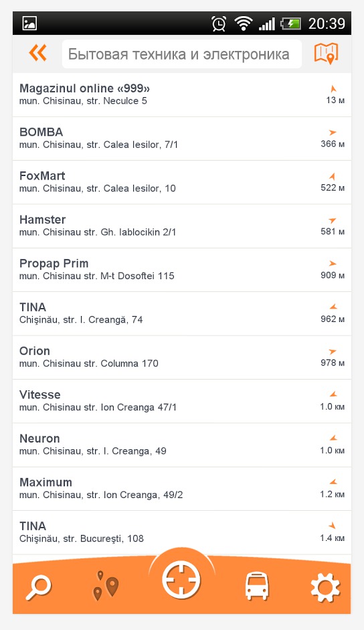
Task: Open the settings gear icon
Action: (325, 587)
